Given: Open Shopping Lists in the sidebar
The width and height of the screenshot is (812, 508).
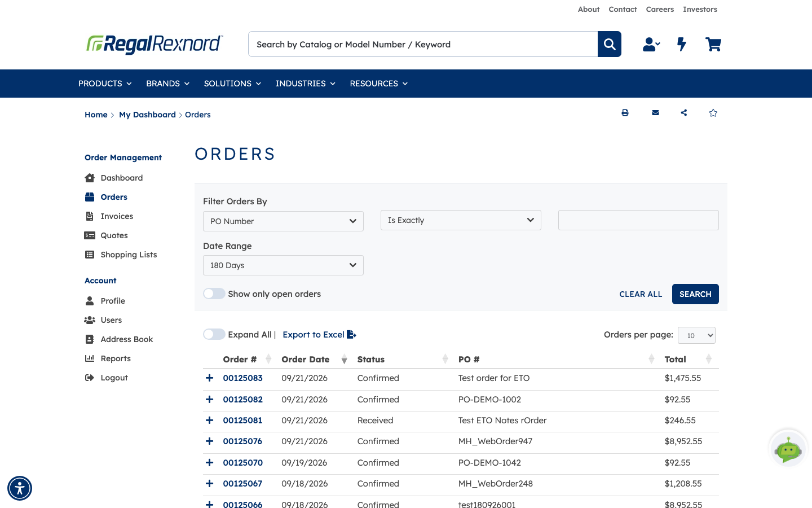Looking at the screenshot, I should (x=129, y=255).
